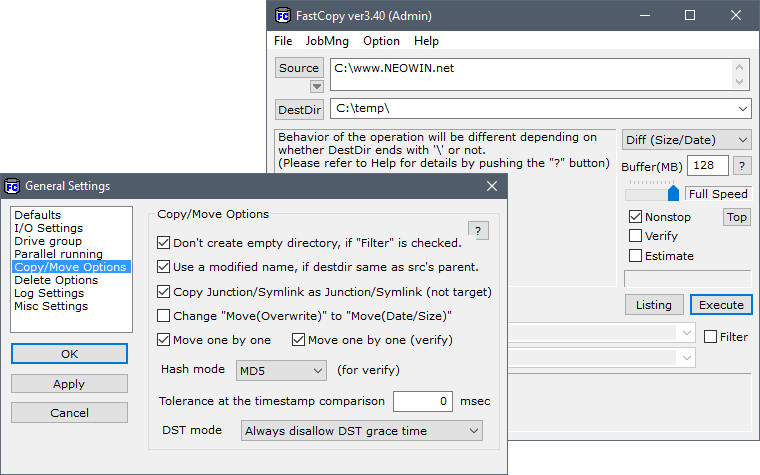Image resolution: width=760 pixels, height=475 pixels.
Task: Click the General Settings dialog FC icon
Action: click(x=12, y=186)
